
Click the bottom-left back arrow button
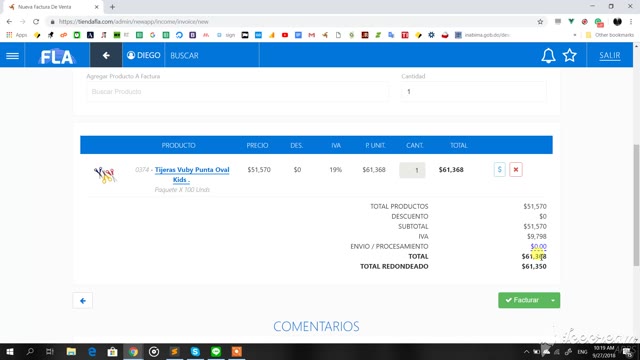(82, 301)
